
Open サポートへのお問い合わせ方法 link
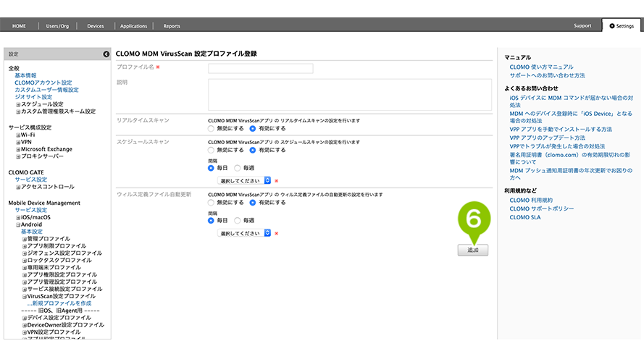pyautogui.click(x=547, y=75)
